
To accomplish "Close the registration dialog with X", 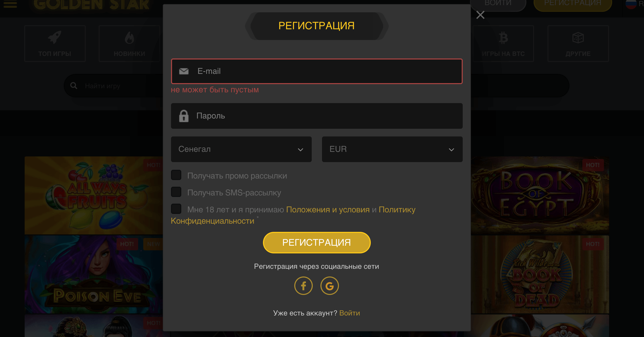I will (480, 15).
